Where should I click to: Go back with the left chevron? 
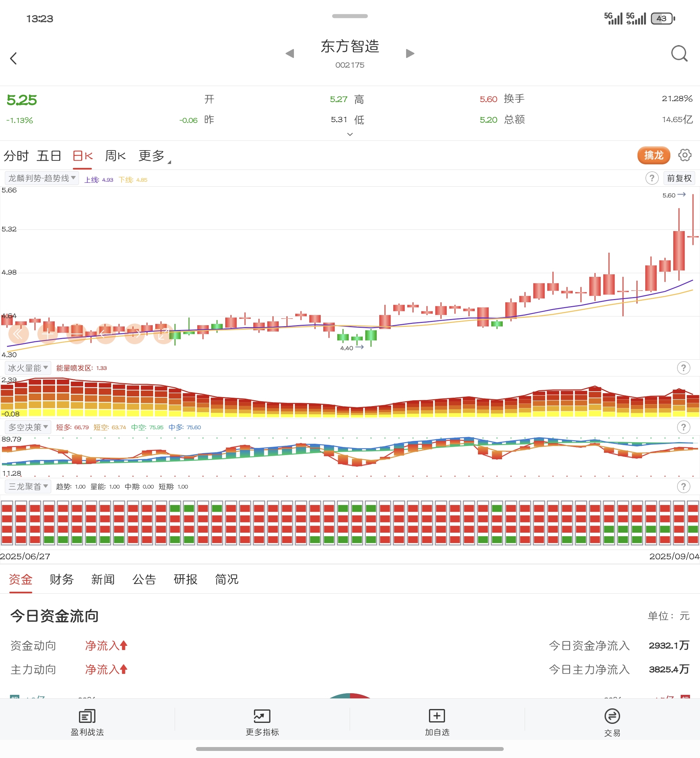coord(14,58)
